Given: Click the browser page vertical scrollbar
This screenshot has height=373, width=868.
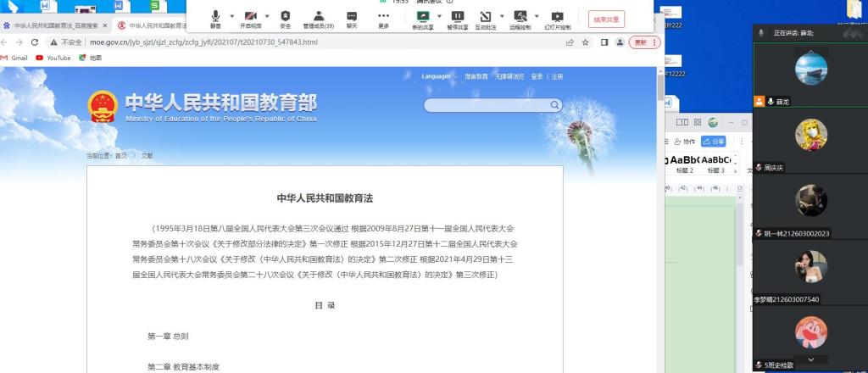Looking at the screenshot, I should [659, 86].
